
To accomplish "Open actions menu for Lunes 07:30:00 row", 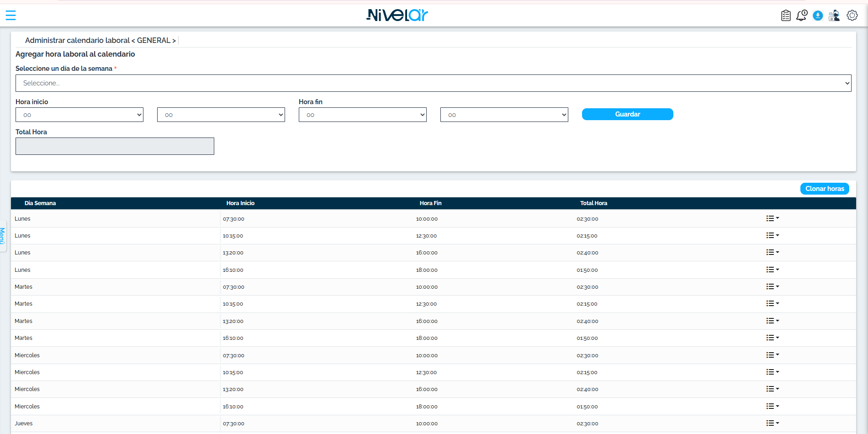I will (x=773, y=218).
